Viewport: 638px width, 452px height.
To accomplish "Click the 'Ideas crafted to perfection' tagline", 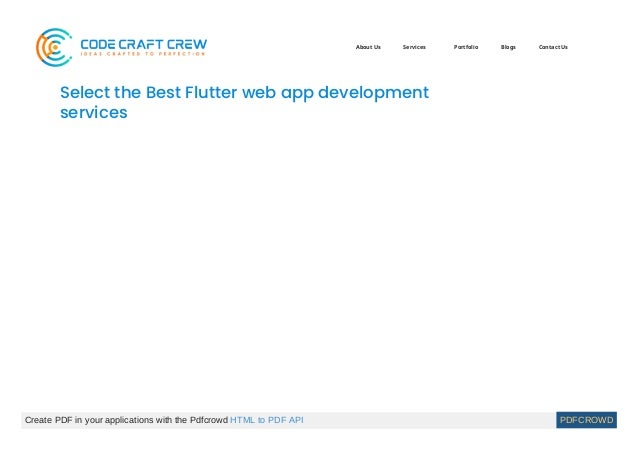I will (143, 54).
